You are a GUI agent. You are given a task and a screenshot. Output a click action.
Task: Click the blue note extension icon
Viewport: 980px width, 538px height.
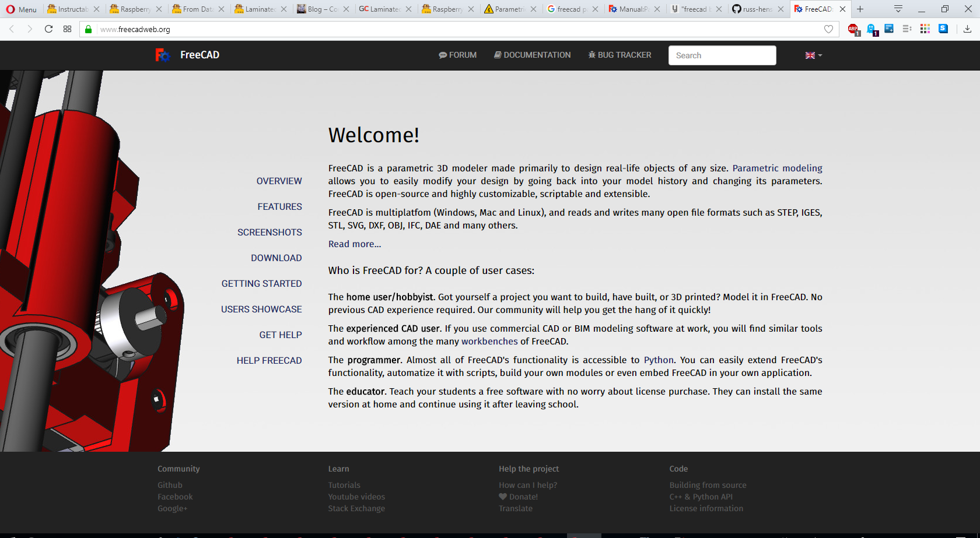point(889,29)
